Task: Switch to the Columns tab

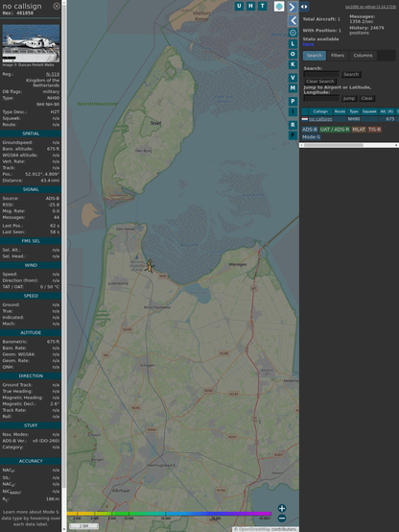Action: (x=363, y=56)
